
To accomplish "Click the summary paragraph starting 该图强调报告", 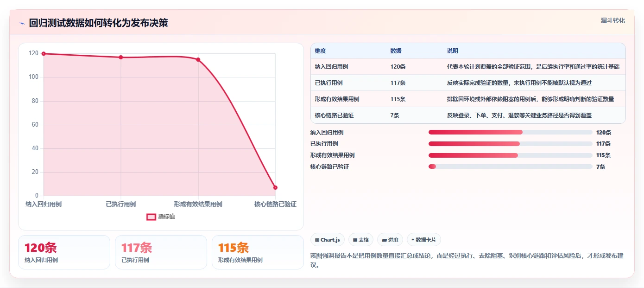I will point(467,260).
